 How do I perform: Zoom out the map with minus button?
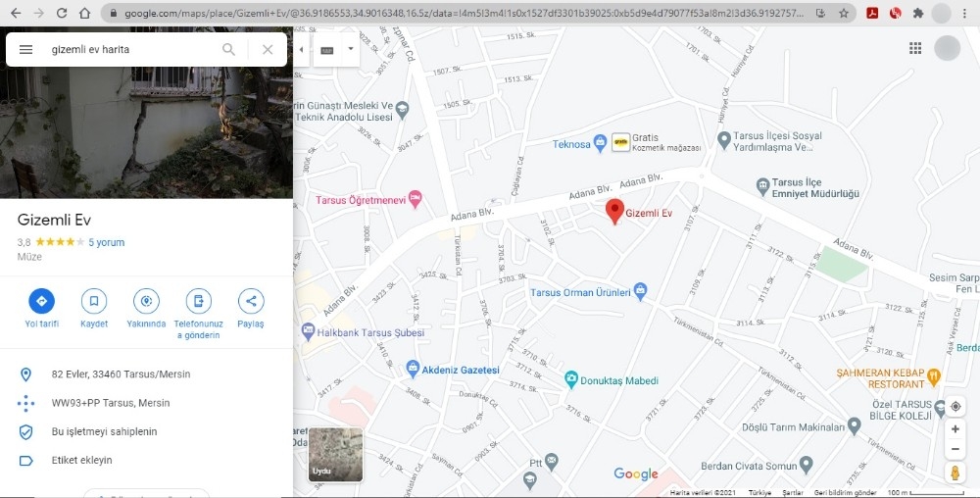pos(955,449)
